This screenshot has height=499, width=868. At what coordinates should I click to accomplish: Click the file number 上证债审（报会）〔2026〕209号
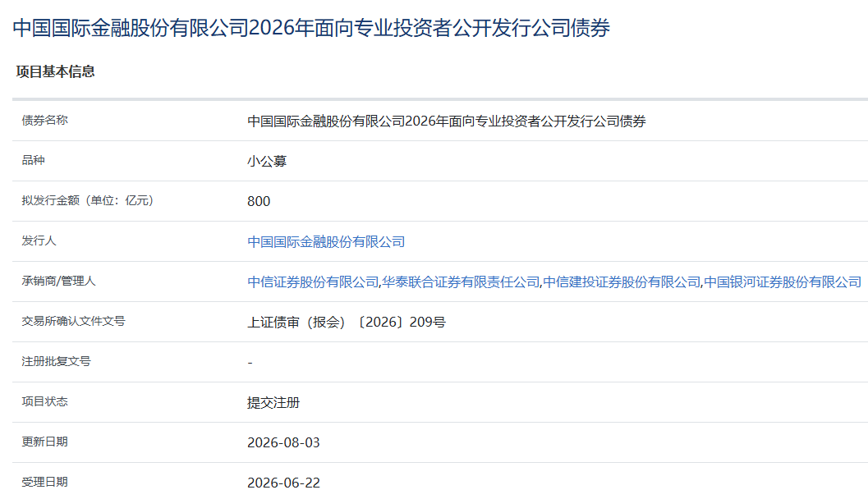click(x=346, y=322)
